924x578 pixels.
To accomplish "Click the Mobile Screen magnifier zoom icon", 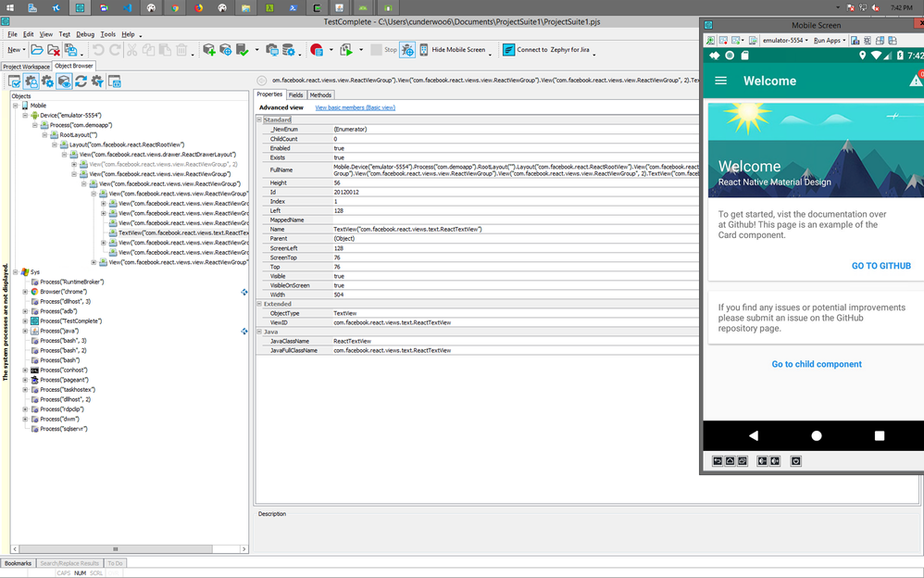I will click(x=711, y=40).
